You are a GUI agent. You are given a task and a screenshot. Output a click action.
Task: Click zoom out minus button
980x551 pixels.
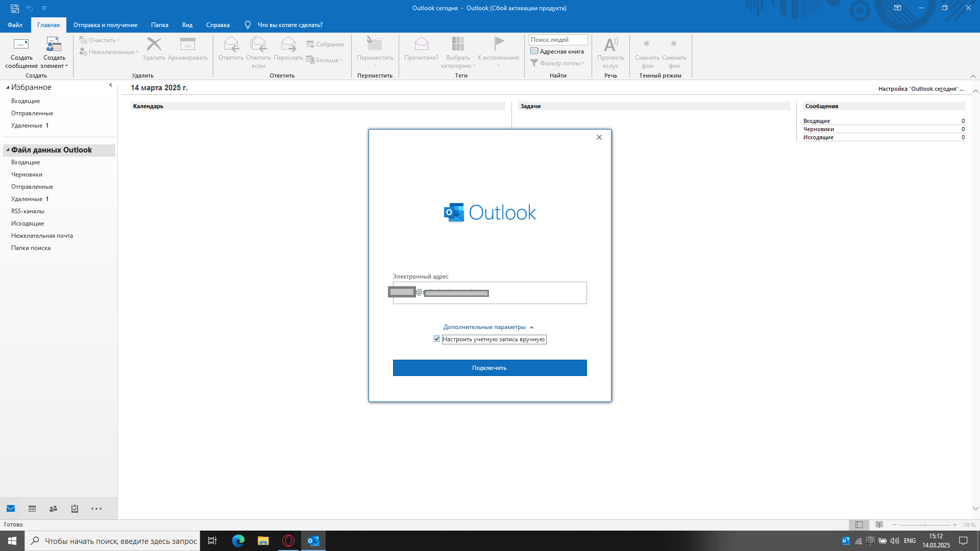895,525
